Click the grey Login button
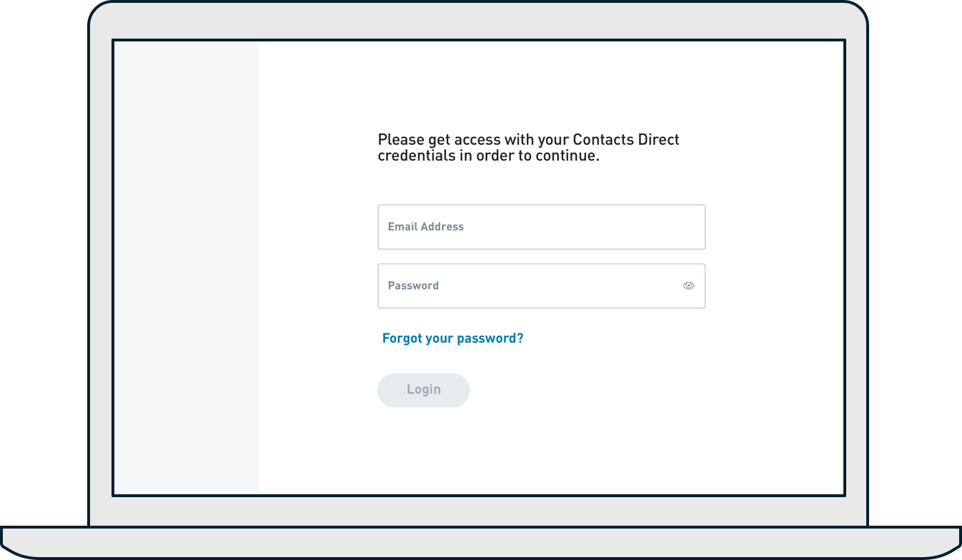 pos(423,390)
